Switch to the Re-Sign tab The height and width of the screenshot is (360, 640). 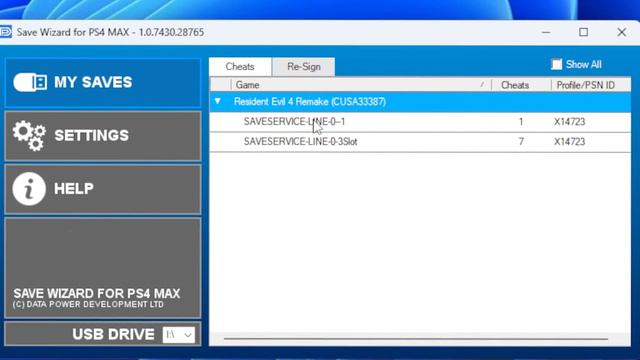tap(304, 67)
